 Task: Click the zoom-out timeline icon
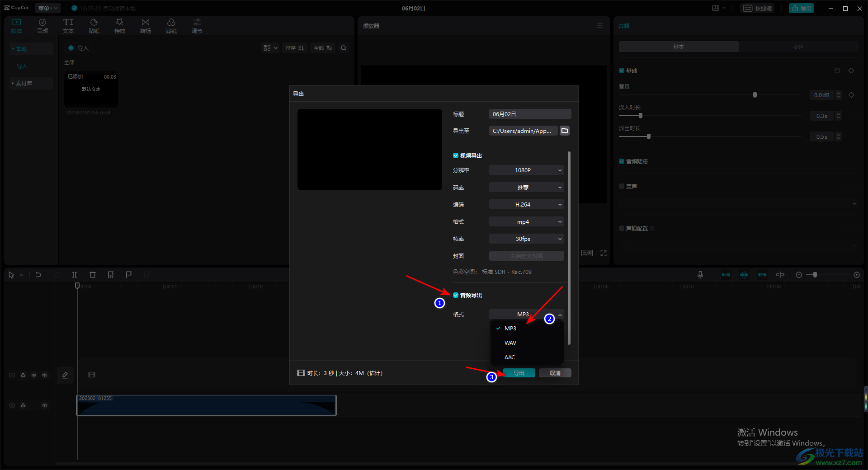coord(799,275)
